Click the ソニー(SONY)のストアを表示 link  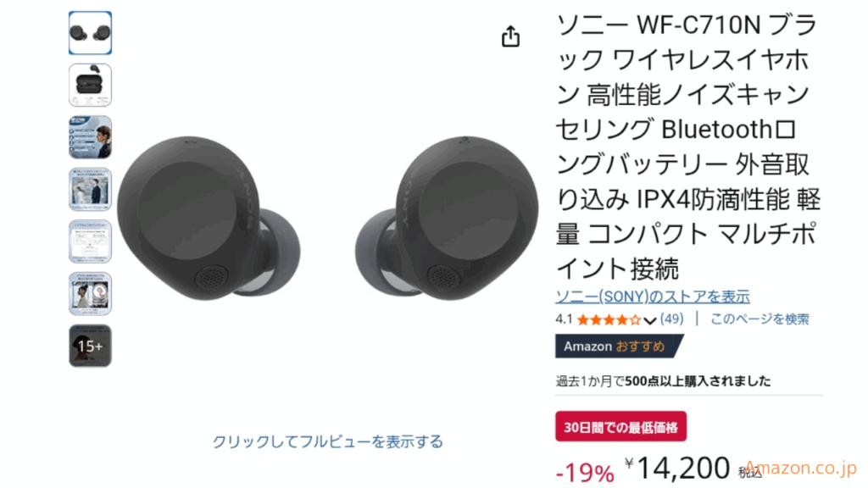(x=653, y=297)
